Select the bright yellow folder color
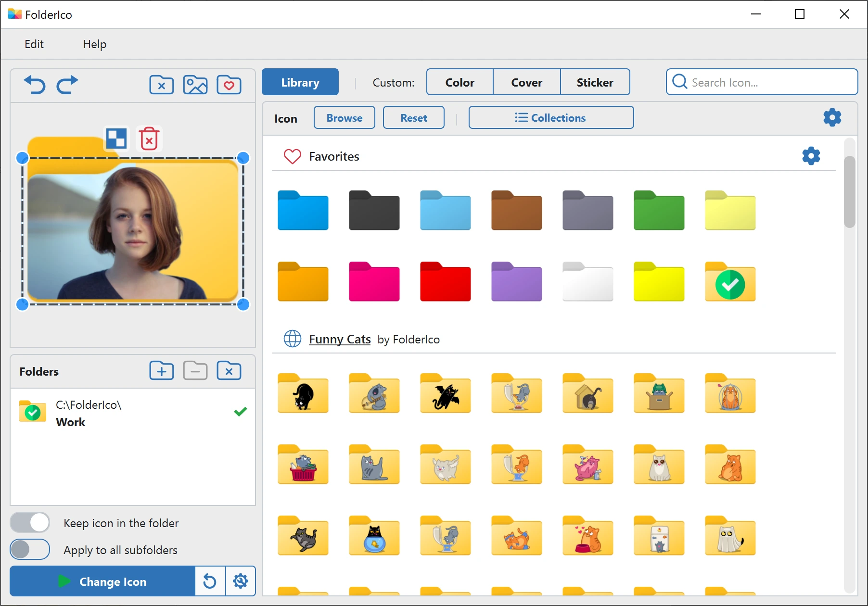This screenshot has width=868, height=606. 659,282
